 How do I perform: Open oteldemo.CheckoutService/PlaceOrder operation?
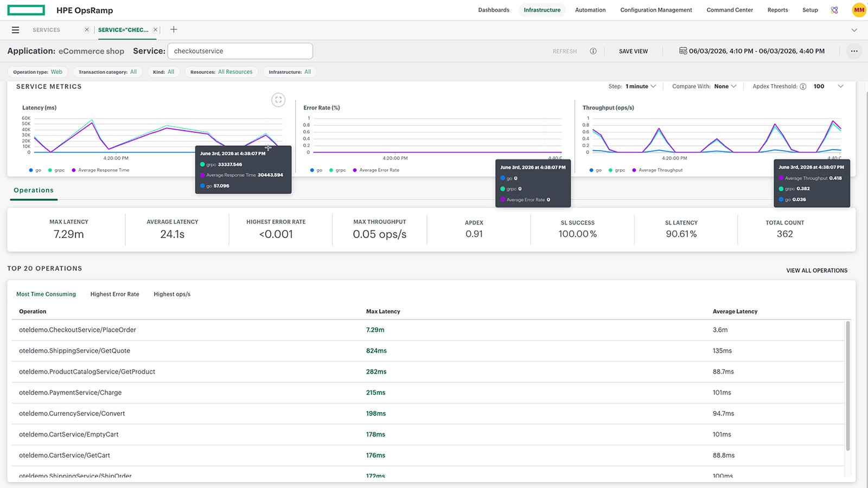(78, 330)
